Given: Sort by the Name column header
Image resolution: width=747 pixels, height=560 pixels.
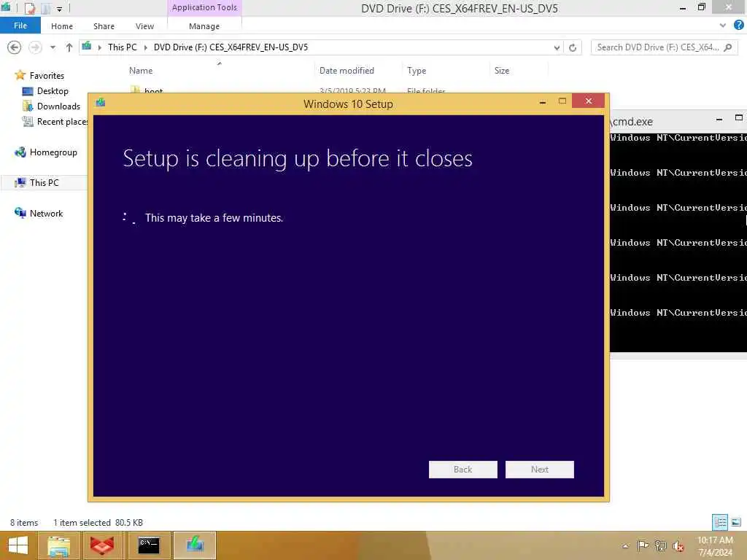Looking at the screenshot, I should pos(141,71).
